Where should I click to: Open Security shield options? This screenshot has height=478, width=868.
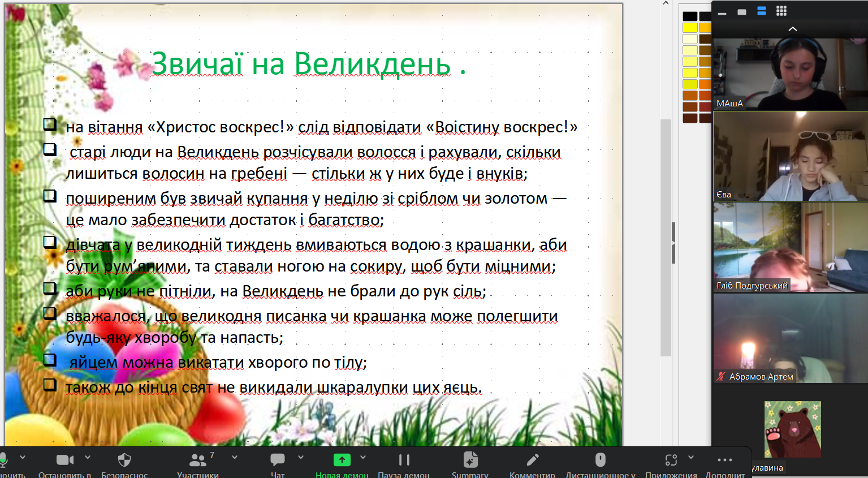pos(124,460)
